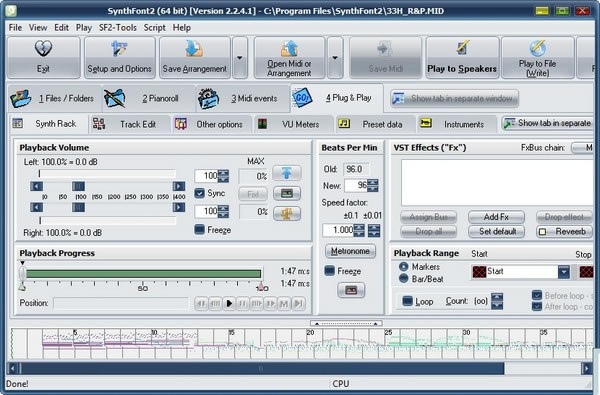Open the Edit menu
Image resolution: width=600 pixels, height=395 pixels.
tap(61, 28)
